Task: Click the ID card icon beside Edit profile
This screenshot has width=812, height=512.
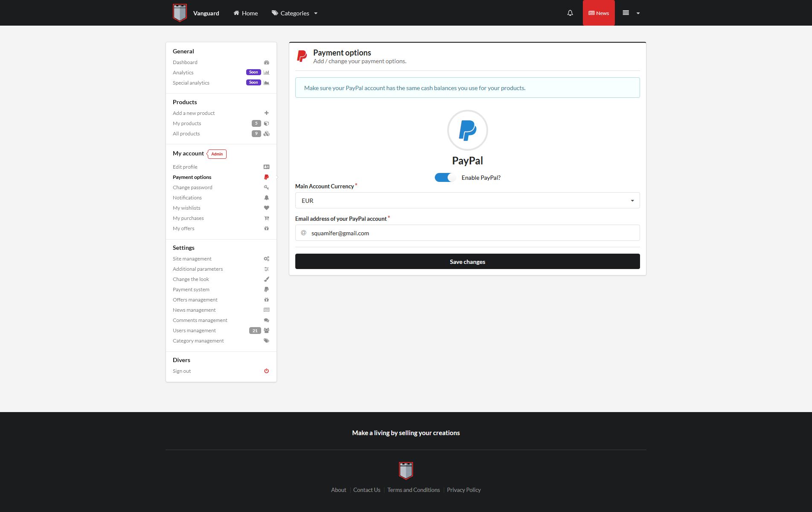Action: pyautogui.click(x=266, y=167)
